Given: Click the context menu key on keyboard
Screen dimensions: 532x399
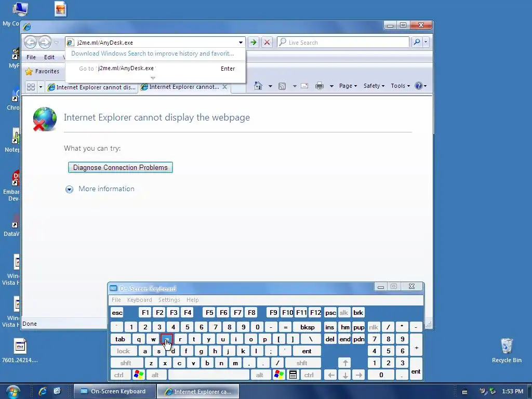Looking at the screenshot, I should tap(293, 375).
